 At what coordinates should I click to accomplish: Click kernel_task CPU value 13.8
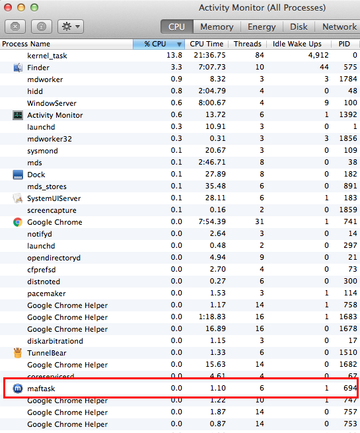tap(174, 55)
